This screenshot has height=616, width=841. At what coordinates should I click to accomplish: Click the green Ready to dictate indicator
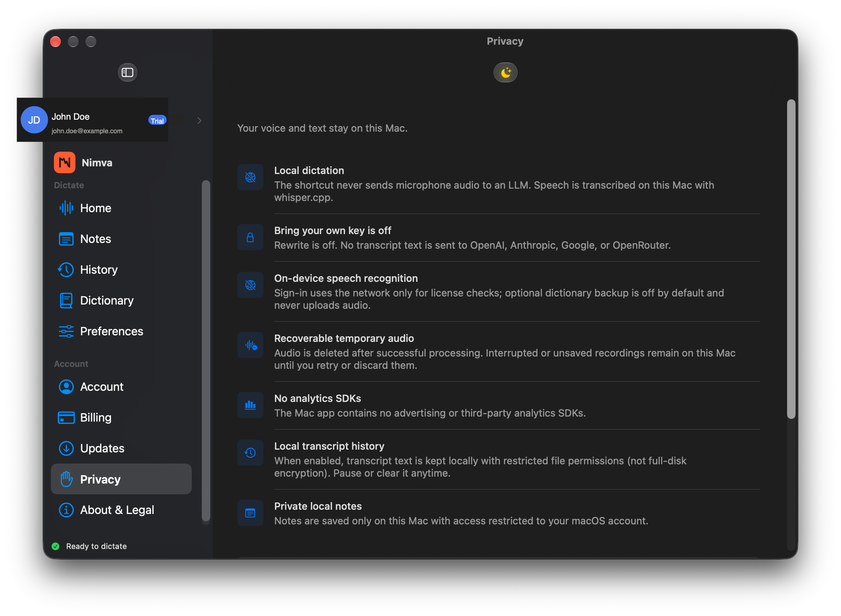(55, 546)
